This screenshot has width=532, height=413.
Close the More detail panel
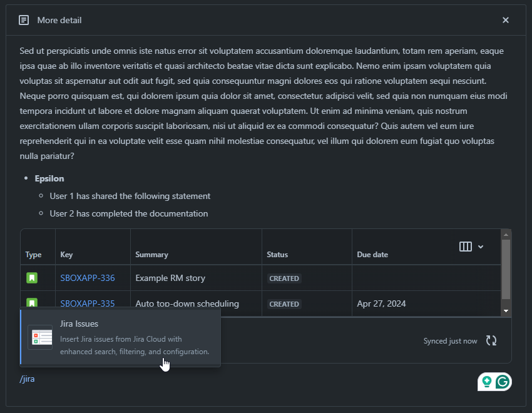[506, 21]
